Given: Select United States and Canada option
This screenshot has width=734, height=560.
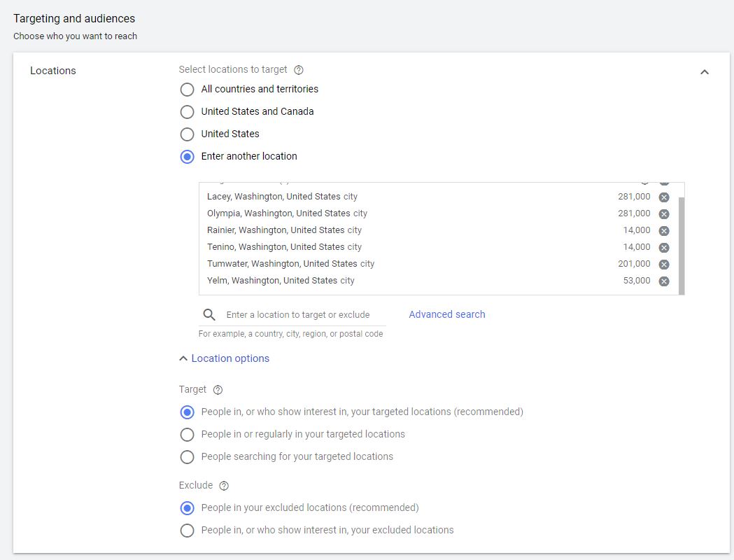Looking at the screenshot, I should (187, 112).
